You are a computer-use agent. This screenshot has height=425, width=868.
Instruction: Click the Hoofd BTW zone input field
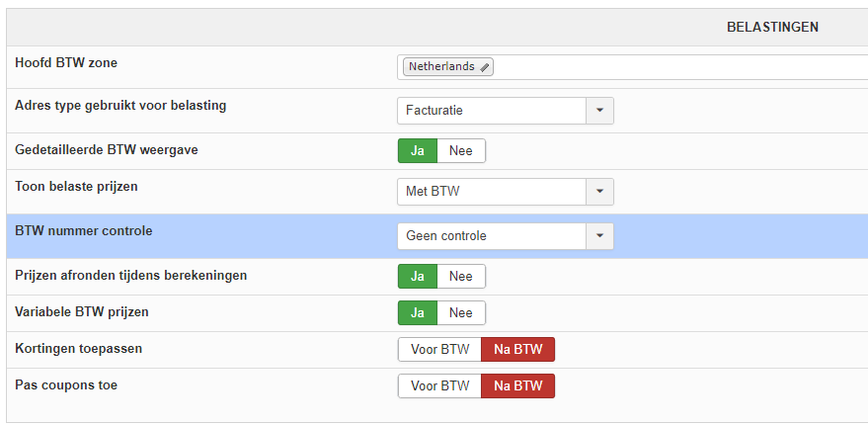[x=681, y=67]
